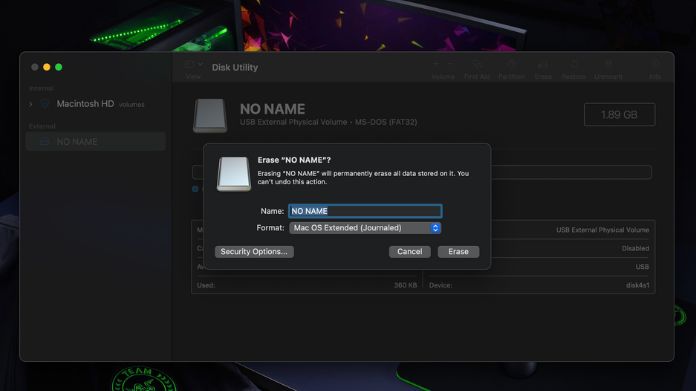Click the USB connection value
Screen dimensions: 696x391
pyautogui.click(x=642, y=267)
